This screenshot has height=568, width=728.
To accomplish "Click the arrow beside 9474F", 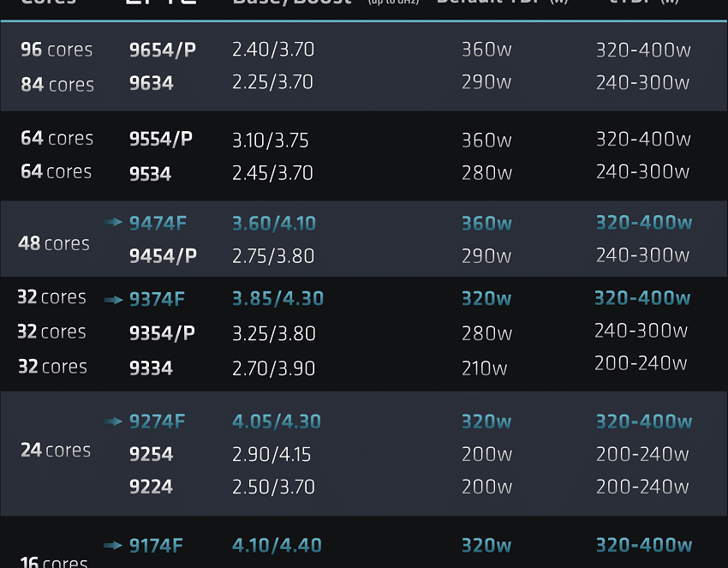I will point(113,222).
